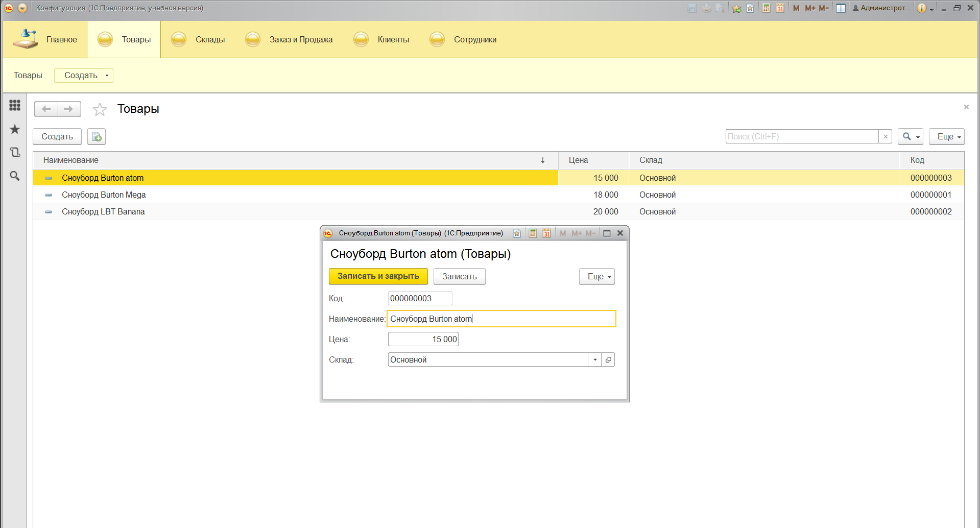
Task: Click the M+ memory add button in main title bar
Action: coord(810,8)
